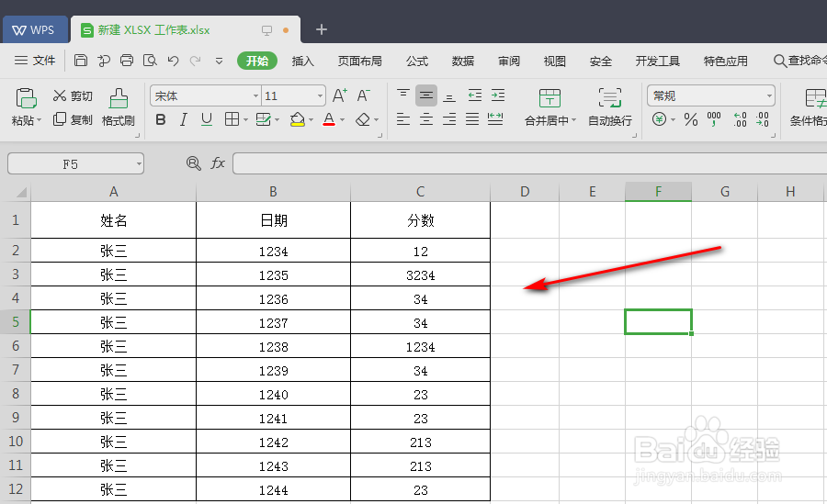Switch to the 公式 tab
Image resolution: width=827 pixels, height=504 pixels.
416,62
